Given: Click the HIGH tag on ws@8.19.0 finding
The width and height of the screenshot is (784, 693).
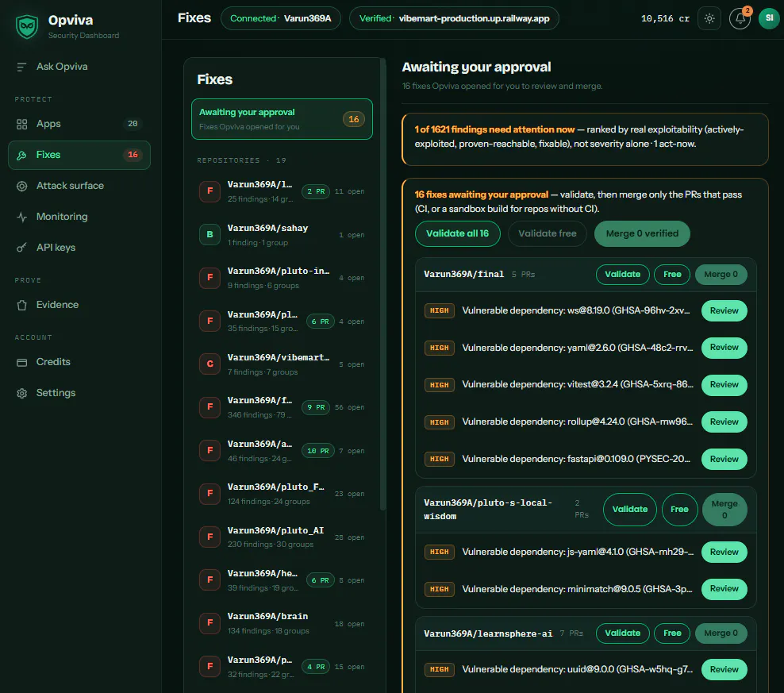Looking at the screenshot, I should click(439, 310).
